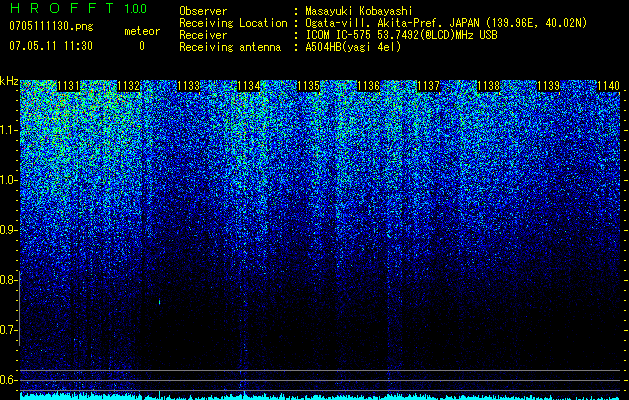
Task: Click the 1133 time marker label
Action: pos(189,86)
